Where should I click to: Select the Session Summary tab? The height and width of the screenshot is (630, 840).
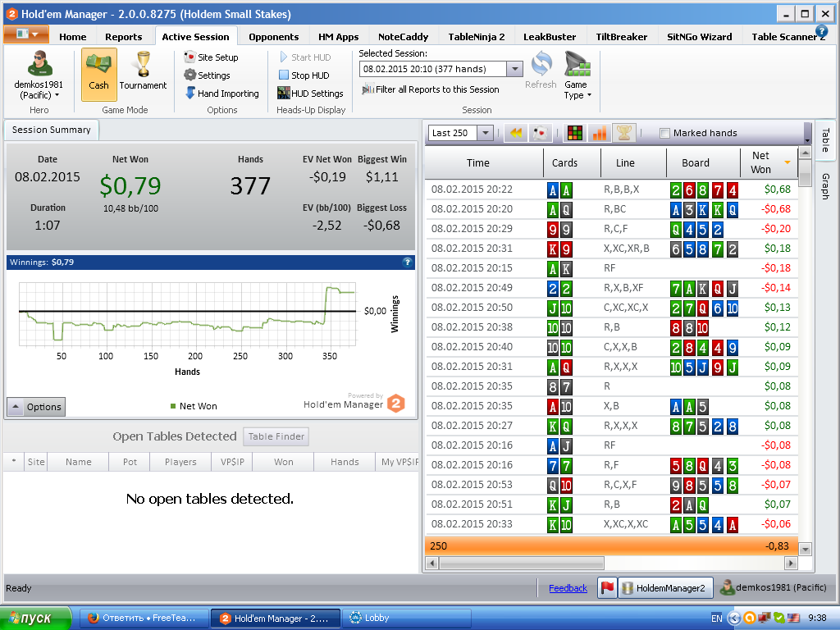(52, 130)
